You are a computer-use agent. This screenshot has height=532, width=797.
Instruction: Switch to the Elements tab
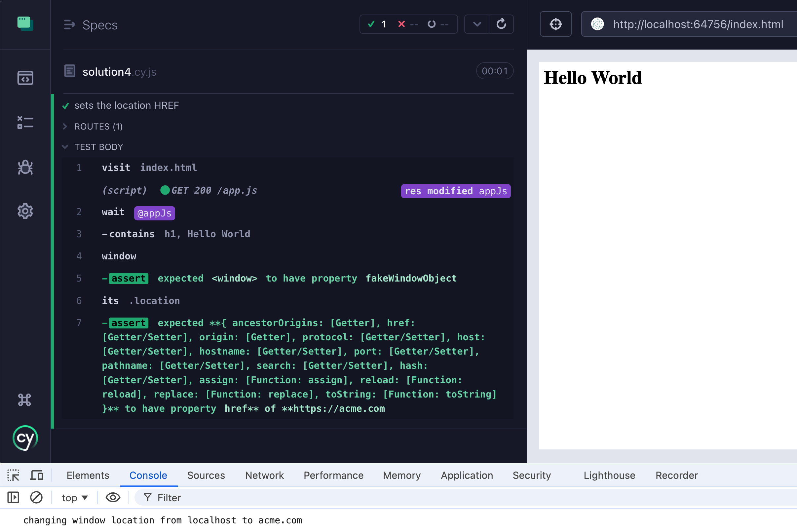pos(88,475)
